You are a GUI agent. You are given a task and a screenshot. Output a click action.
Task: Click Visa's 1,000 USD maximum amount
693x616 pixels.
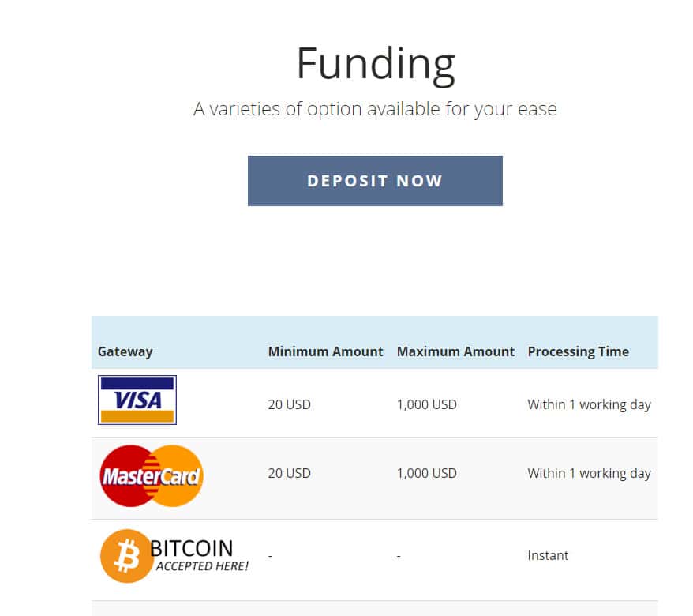426,404
